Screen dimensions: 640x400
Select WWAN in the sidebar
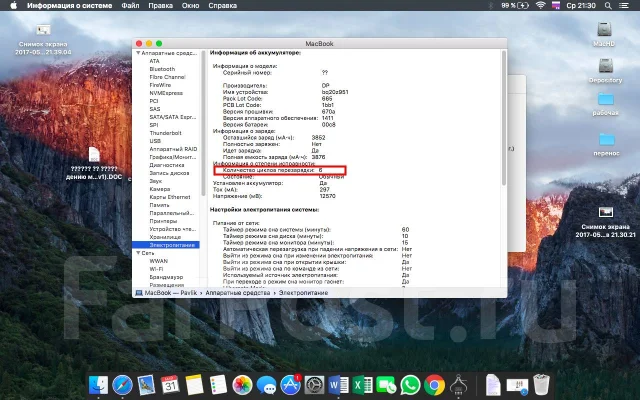158,261
